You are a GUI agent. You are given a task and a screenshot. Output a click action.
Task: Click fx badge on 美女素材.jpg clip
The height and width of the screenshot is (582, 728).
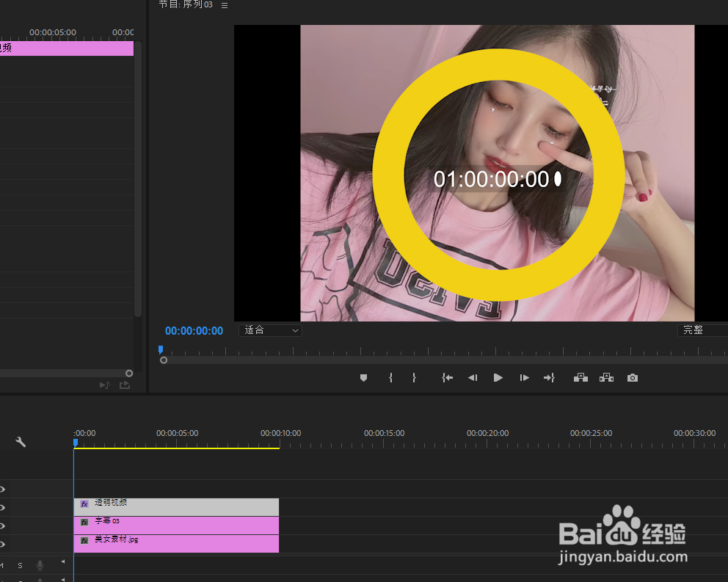[x=84, y=541]
